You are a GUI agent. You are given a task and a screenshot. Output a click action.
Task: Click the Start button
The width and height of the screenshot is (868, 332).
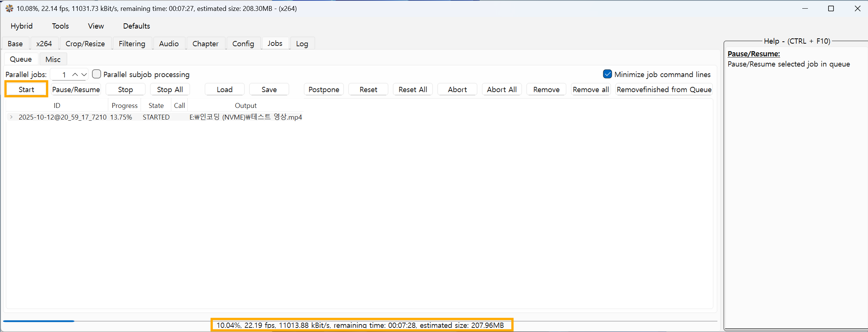pyautogui.click(x=26, y=89)
